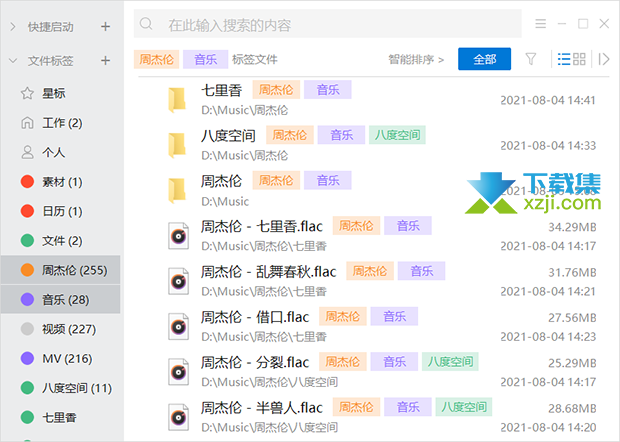The width and height of the screenshot is (620, 442).
Task: Click the date 2021-08-04 14:33
Action: pyautogui.click(x=548, y=146)
